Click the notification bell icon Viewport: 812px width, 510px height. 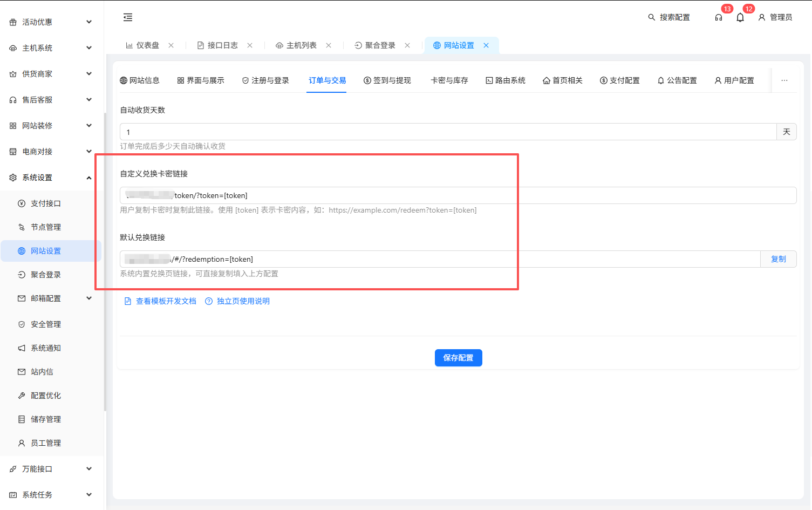click(x=740, y=17)
